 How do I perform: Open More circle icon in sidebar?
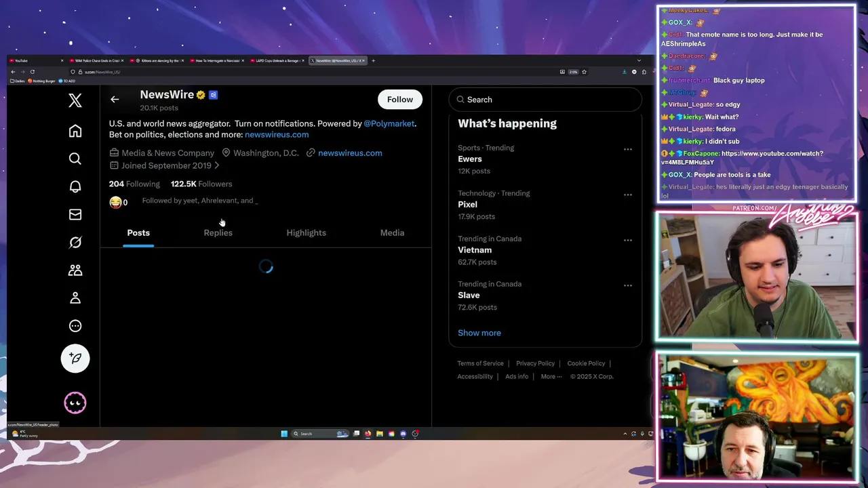75,325
